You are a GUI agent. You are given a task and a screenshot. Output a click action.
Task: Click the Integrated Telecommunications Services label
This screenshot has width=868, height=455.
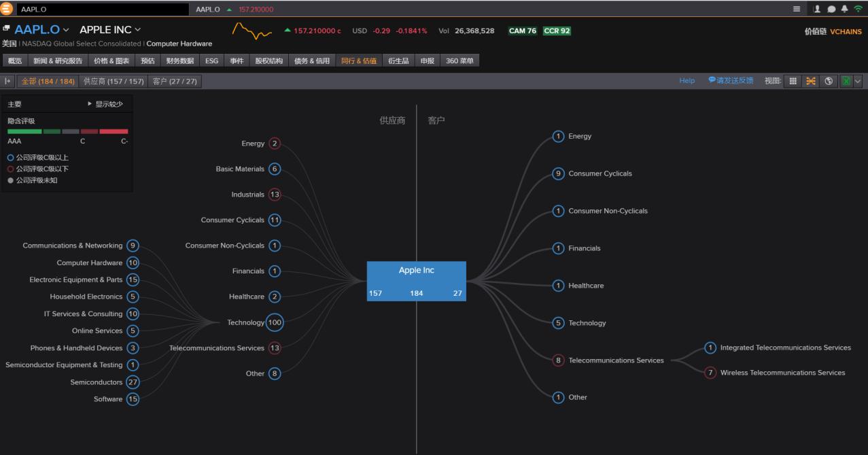(786, 348)
